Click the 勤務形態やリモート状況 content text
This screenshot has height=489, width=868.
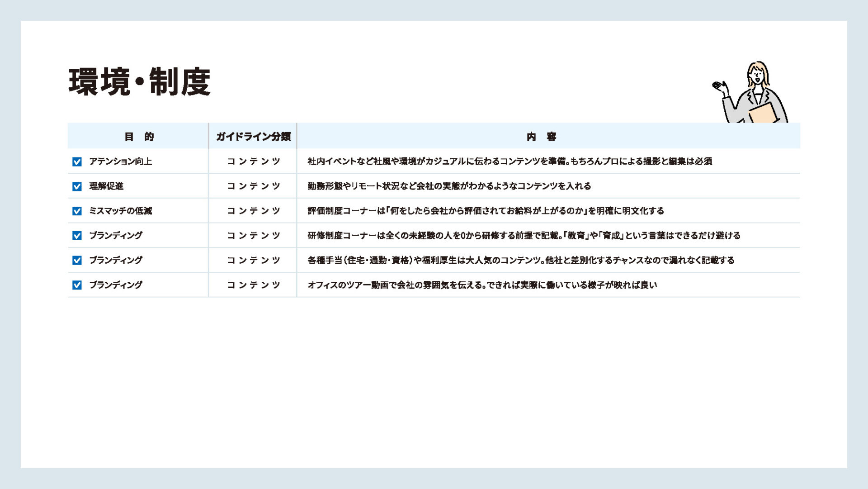pyautogui.click(x=449, y=186)
